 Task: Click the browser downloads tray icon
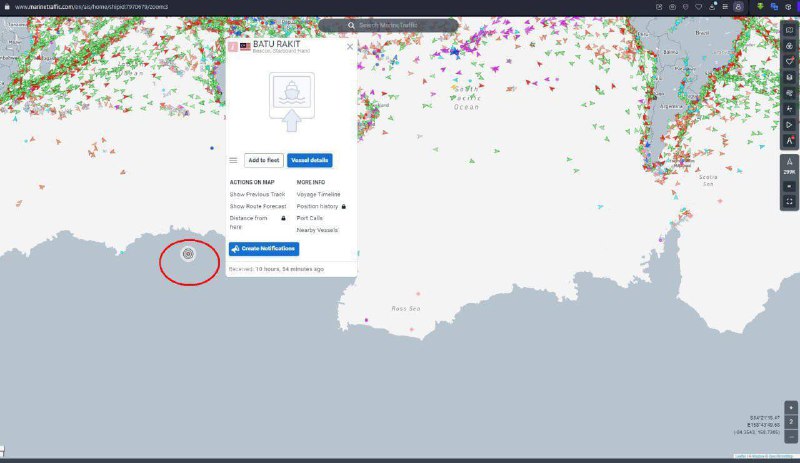[x=712, y=7]
